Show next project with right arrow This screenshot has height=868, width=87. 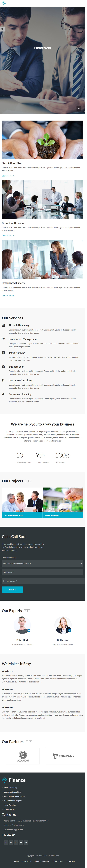(x=30, y=481)
